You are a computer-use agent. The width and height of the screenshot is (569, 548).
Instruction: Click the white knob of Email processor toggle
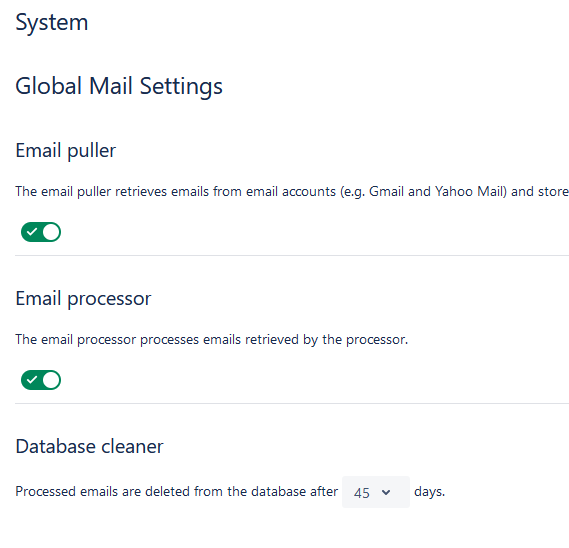(x=51, y=380)
